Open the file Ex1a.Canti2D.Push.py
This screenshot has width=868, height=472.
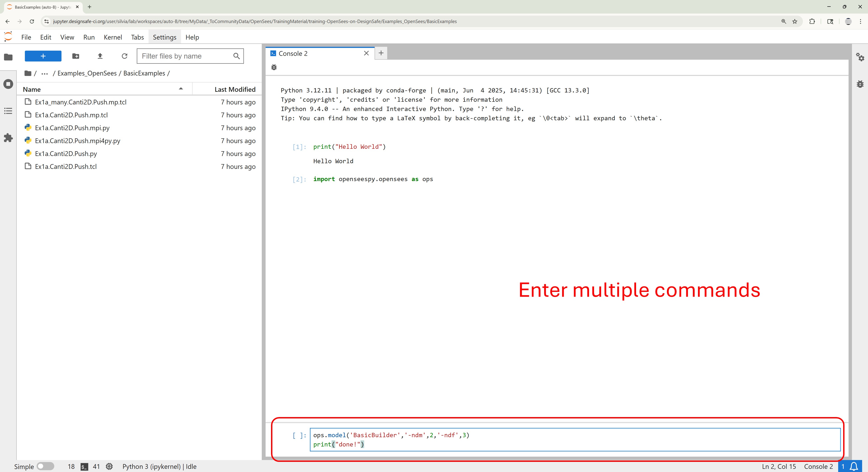(x=66, y=154)
